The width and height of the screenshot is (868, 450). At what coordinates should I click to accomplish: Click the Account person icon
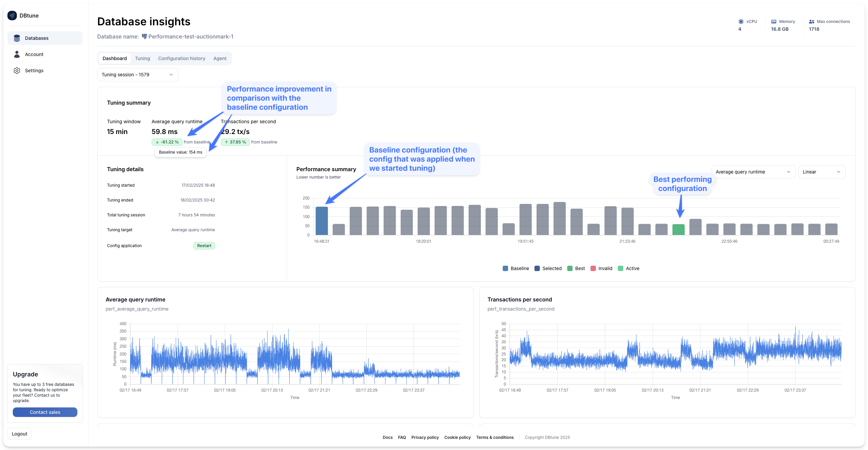tap(17, 54)
